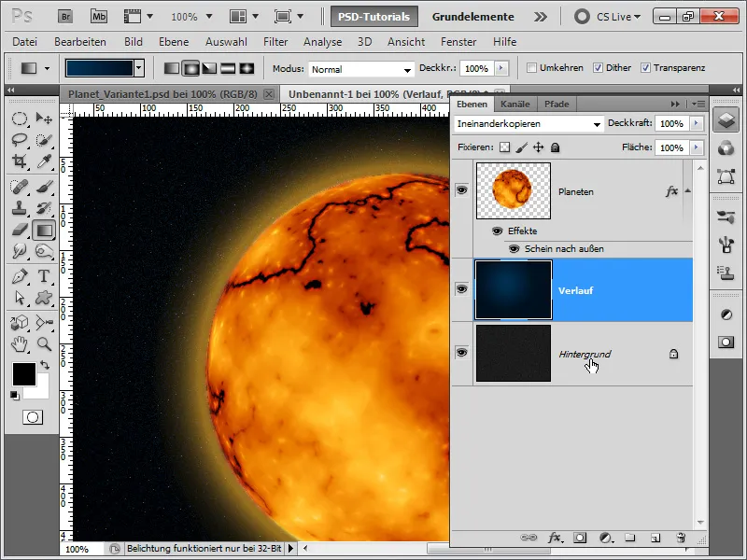The height and width of the screenshot is (560, 747).
Task: Hide Schein nach außen effect
Action: pyautogui.click(x=514, y=248)
